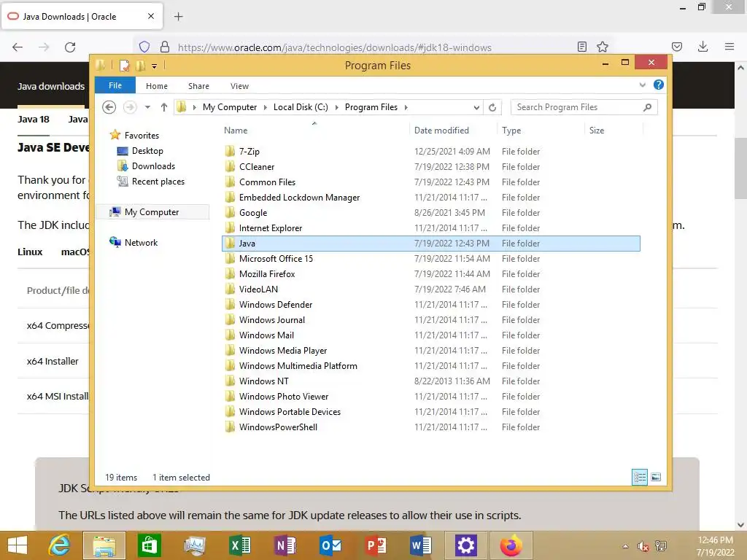This screenshot has height=560, width=747.
Task: Open the Home ribbon tab
Action: [x=157, y=86]
